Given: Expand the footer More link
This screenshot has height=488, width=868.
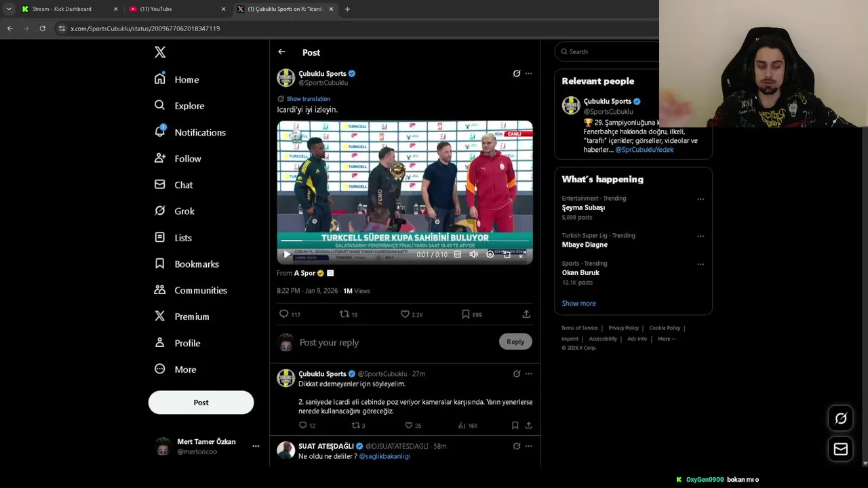Looking at the screenshot, I should point(666,339).
